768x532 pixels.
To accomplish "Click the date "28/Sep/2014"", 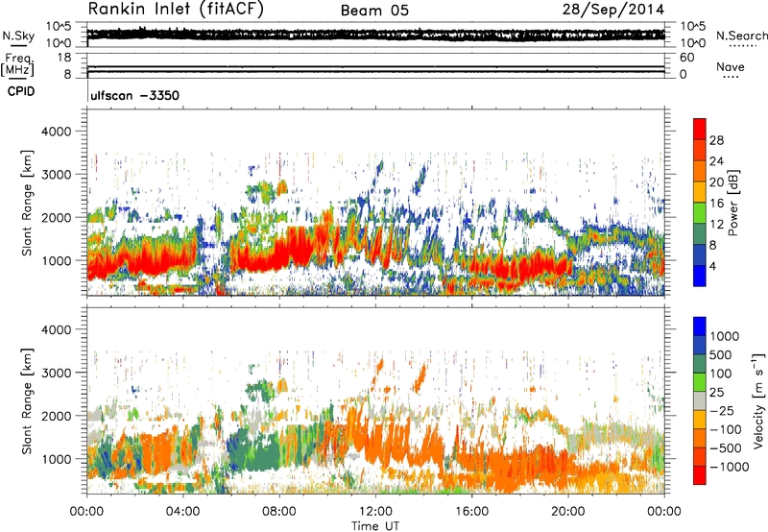I will pyautogui.click(x=613, y=10).
